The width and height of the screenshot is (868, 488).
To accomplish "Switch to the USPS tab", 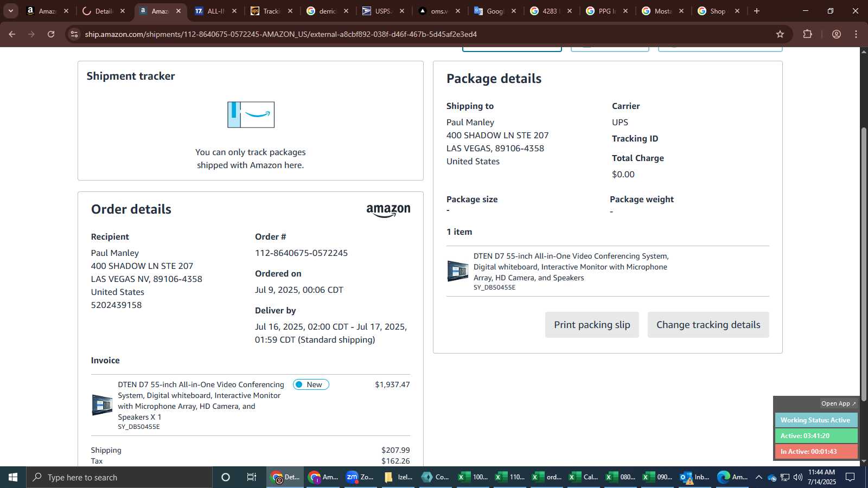I will (x=382, y=11).
